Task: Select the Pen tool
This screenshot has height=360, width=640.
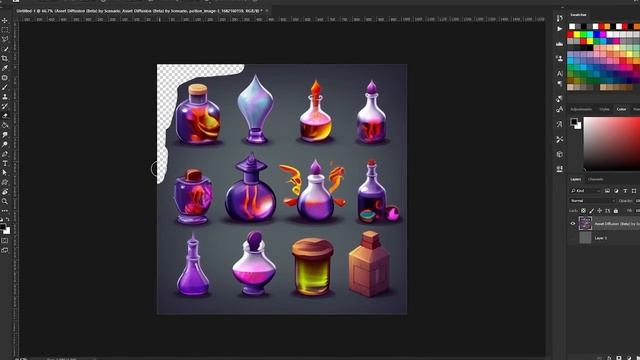Action: coord(5,154)
